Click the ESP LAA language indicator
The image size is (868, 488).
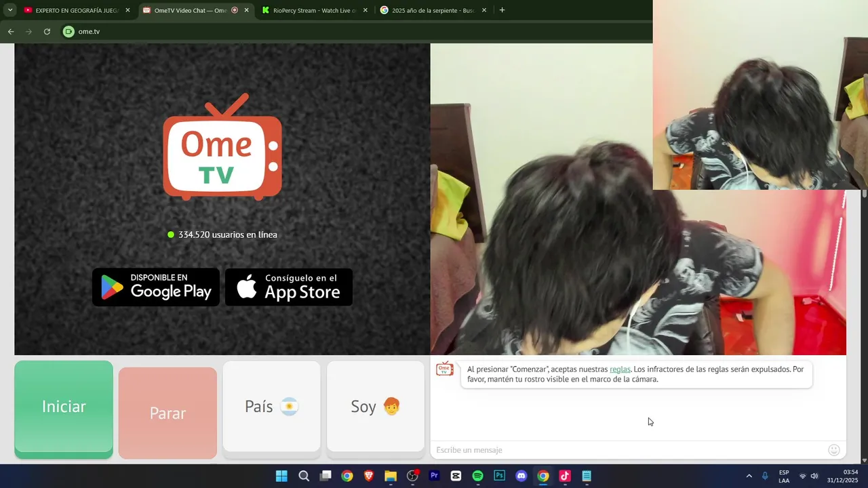(784, 476)
